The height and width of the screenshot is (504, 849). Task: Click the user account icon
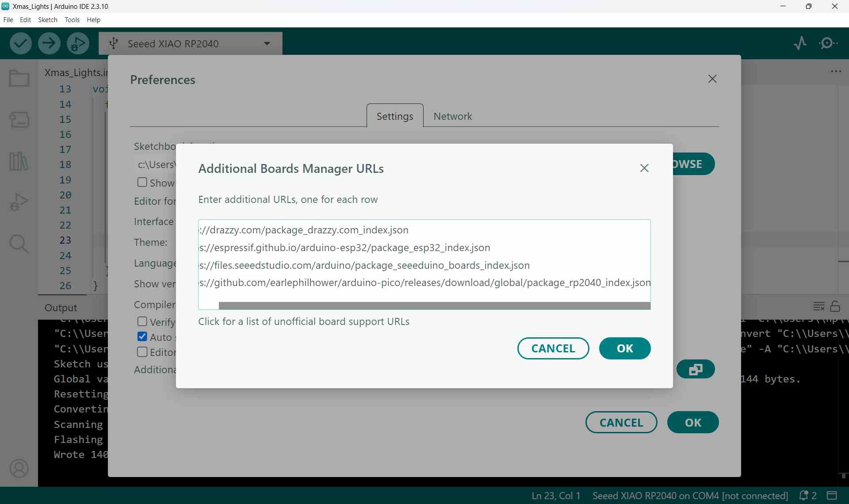tap(19, 469)
